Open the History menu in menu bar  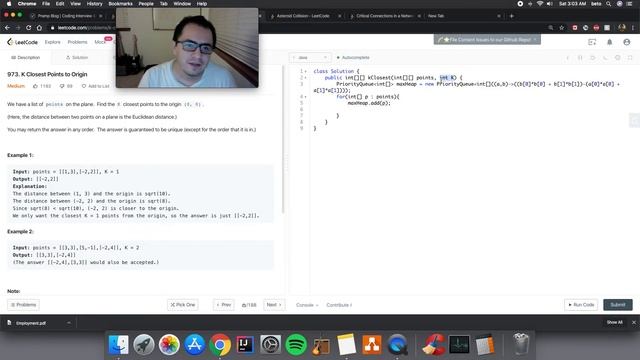94,4
